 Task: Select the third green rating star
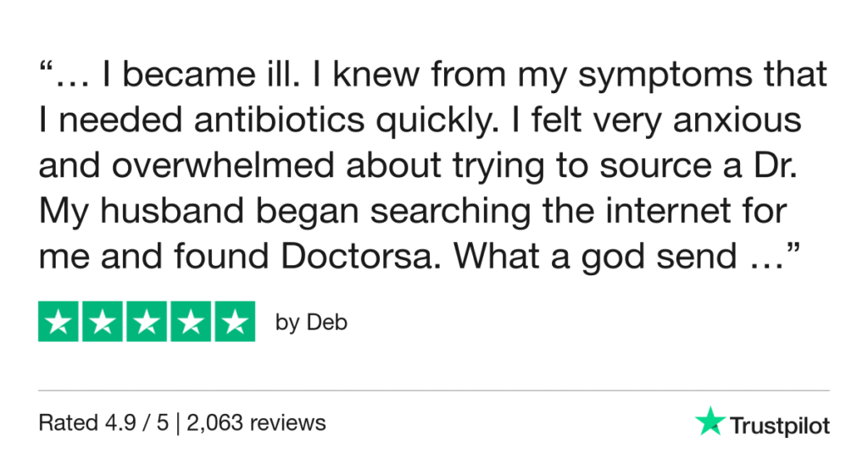(x=147, y=322)
